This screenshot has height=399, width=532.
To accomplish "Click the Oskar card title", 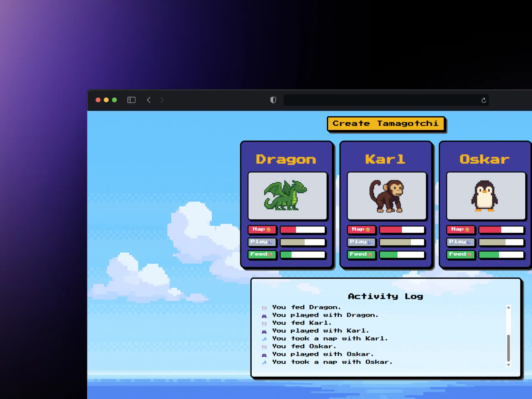I will tap(485, 159).
